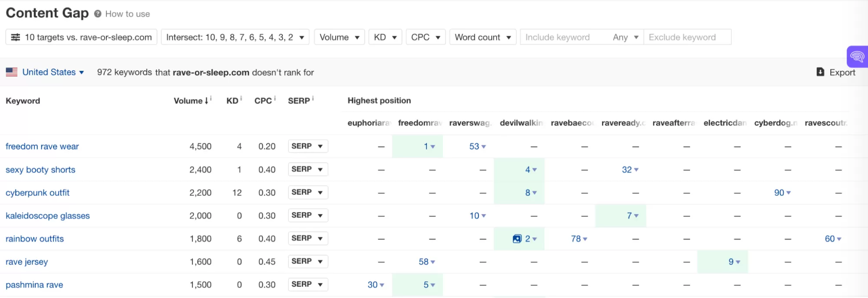Open the KD filter menu
The image size is (868, 298).
click(x=385, y=37)
